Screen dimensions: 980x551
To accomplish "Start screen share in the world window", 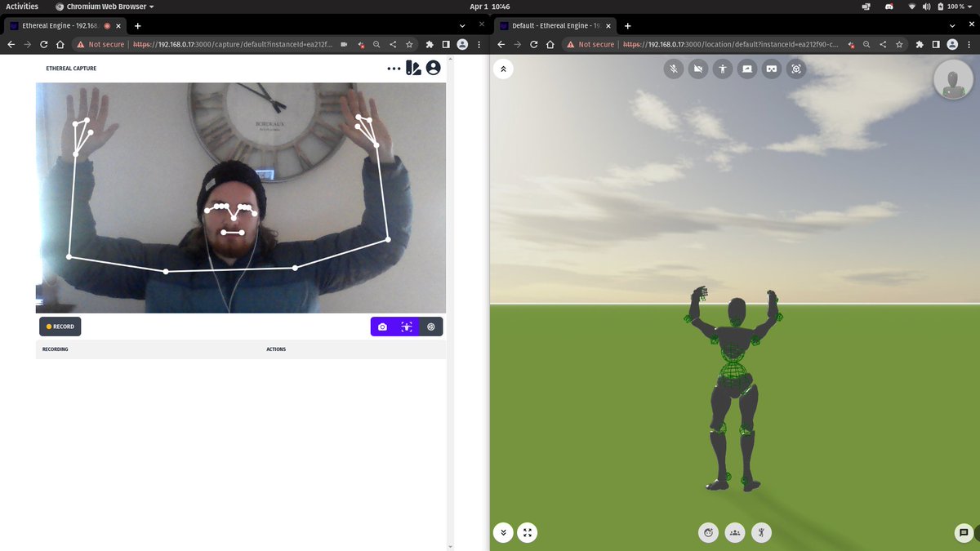I will pyautogui.click(x=747, y=69).
